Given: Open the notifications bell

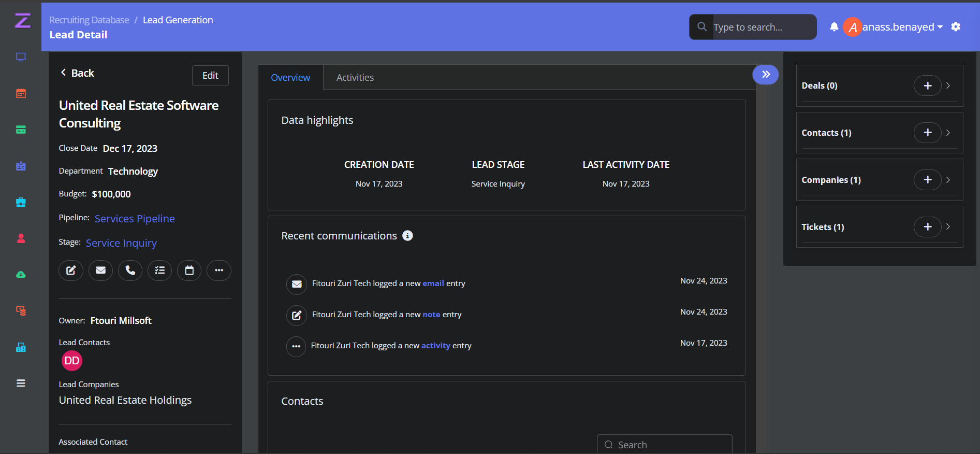Looking at the screenshot, I should [x=833, y=27].
